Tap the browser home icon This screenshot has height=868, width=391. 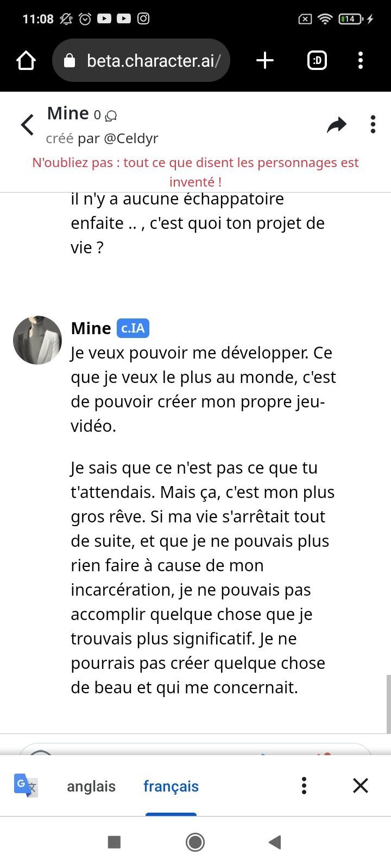[x=26, y=60]
